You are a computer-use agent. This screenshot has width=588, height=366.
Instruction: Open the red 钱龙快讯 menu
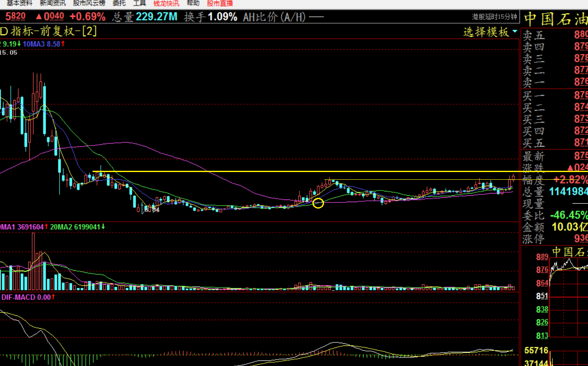167,3
